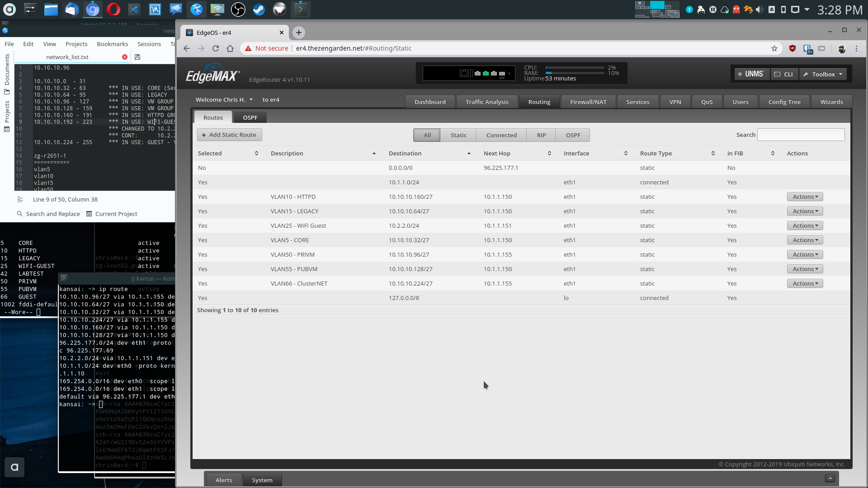Click the EdgeMAX logo
868x488 pixels.
click(x=212, y=74)
